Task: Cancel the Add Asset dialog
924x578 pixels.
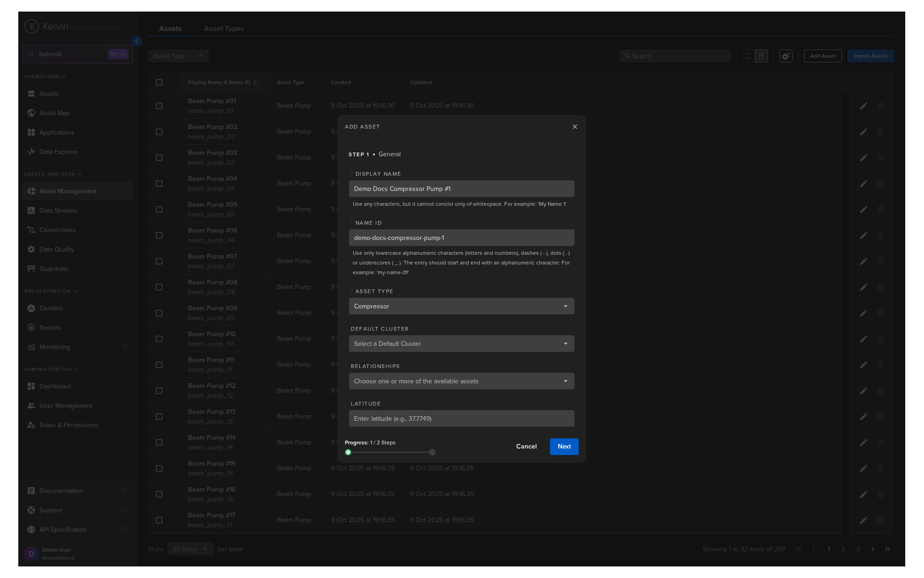Action: click(526, 447)
